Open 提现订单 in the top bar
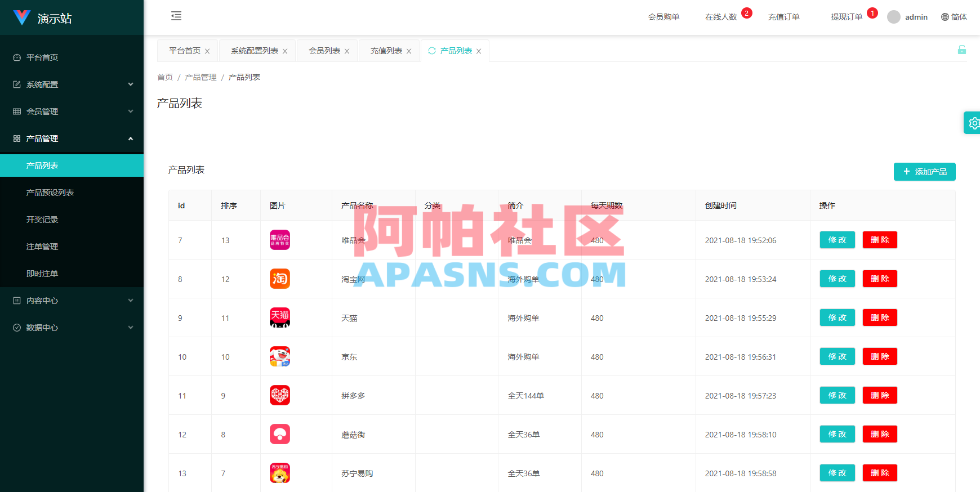The width and height of the screenshot is (980, 492). coord(847,17)
